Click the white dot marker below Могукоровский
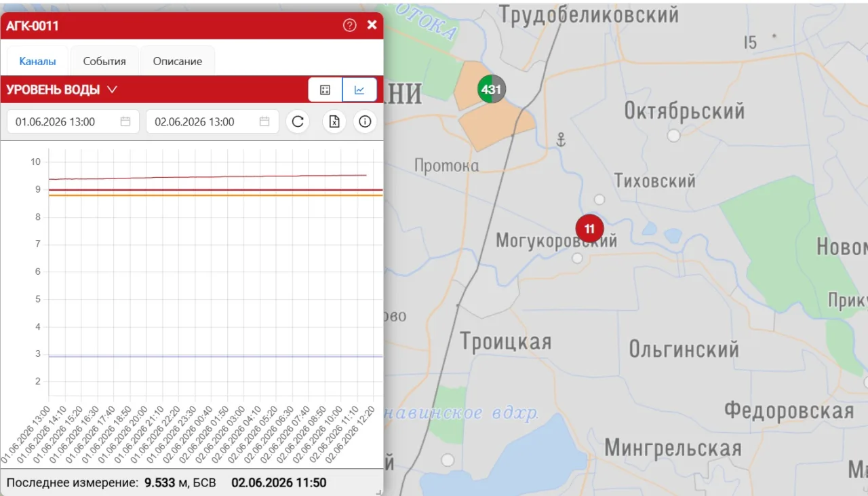The height and width of the screenshot is (496, 868). (577, 259)
